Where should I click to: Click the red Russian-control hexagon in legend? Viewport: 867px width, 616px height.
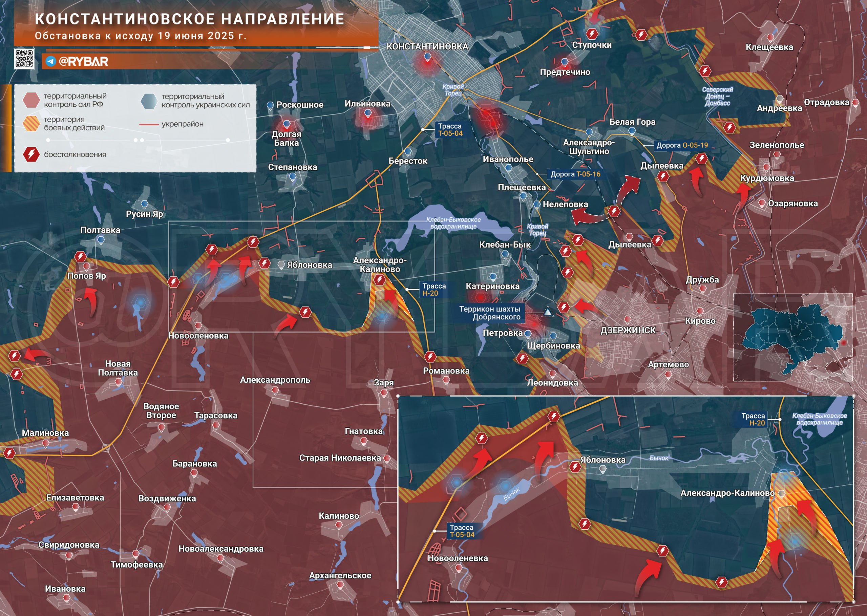[x=31, y=100]
